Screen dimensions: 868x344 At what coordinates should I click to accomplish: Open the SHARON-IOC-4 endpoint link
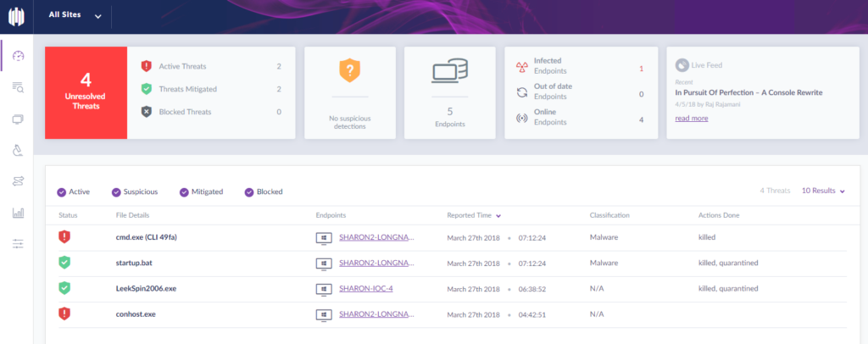point(365,288)
